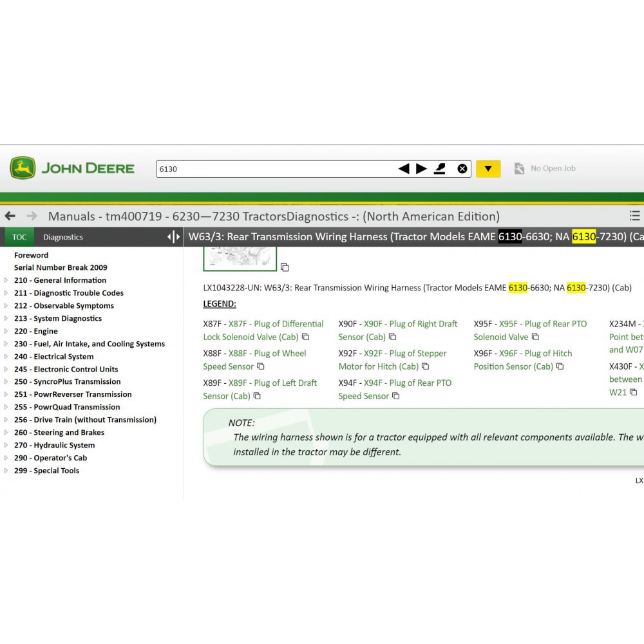Image resolution: width=644 pixels, height=644 pixels.
Task: Click the copy icon under the harness thumbnail
Action: click(x=285, y=267)
